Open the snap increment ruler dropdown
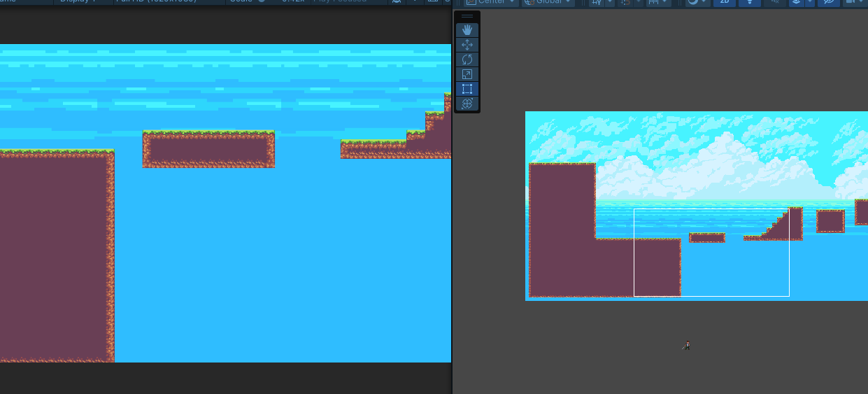 click(x=658, y=2)
